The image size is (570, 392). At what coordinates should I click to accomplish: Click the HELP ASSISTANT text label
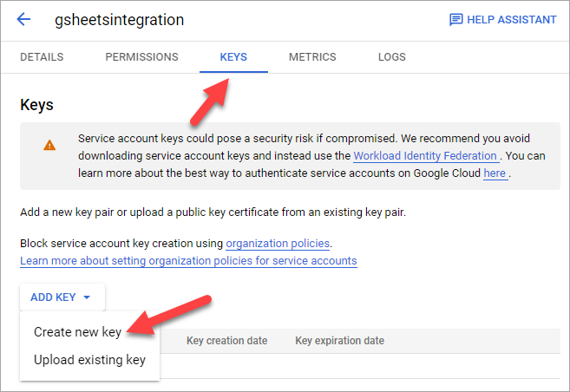[512, 20]
